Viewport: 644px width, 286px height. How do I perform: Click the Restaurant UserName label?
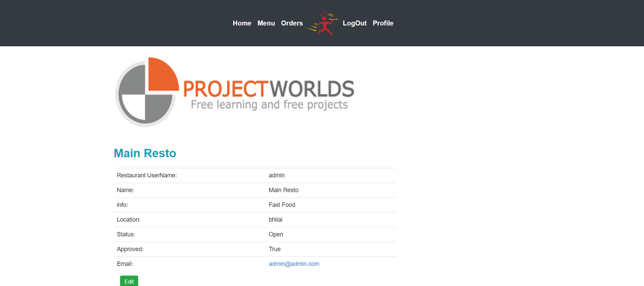point(147,175)
